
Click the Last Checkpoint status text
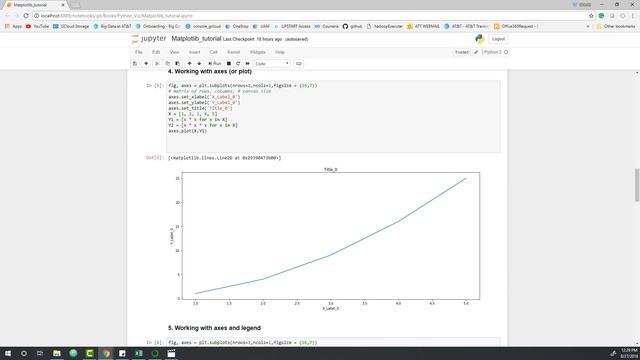(252, 39)
